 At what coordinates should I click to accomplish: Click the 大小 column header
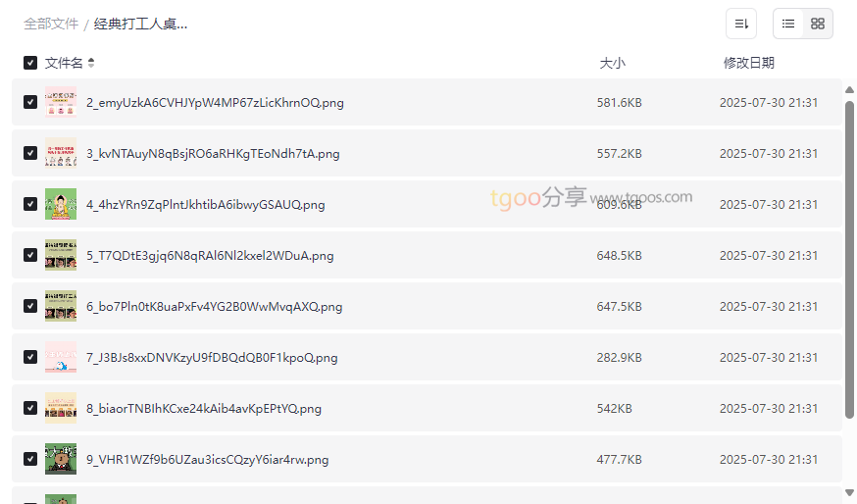[x=612, y=63]
